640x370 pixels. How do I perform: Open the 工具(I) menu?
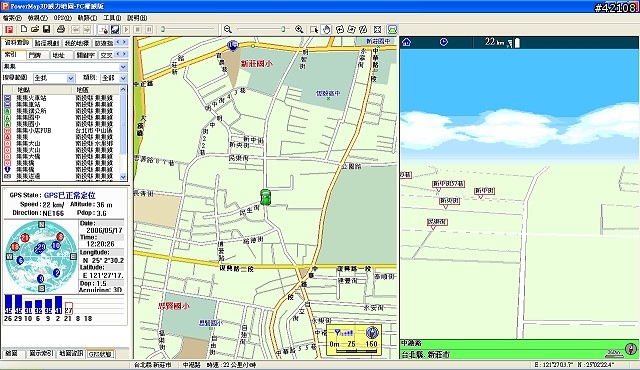click(112, 18)
